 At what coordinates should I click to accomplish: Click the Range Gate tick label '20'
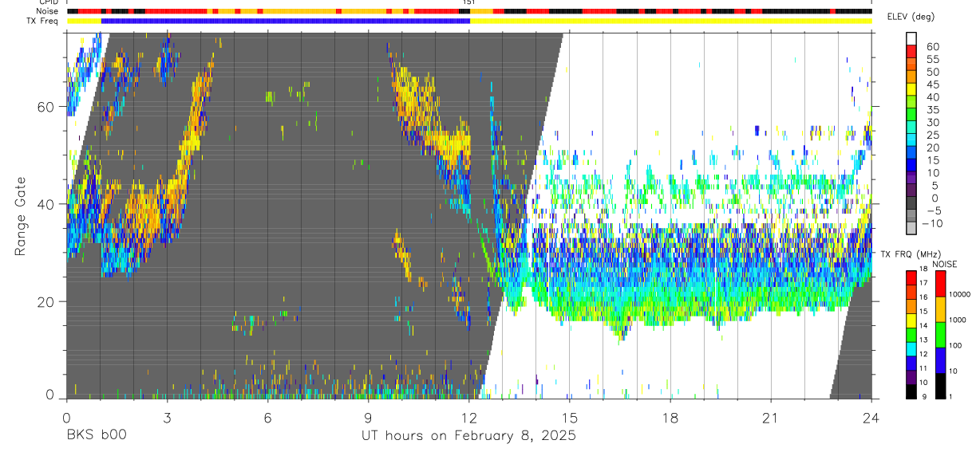(x=46, y=301)
